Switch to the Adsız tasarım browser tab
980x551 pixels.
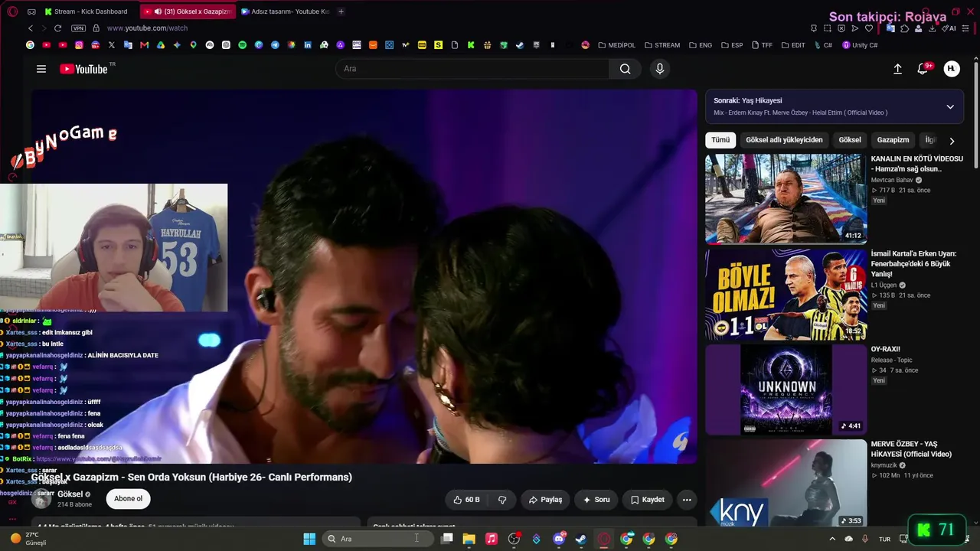point(285,11)
